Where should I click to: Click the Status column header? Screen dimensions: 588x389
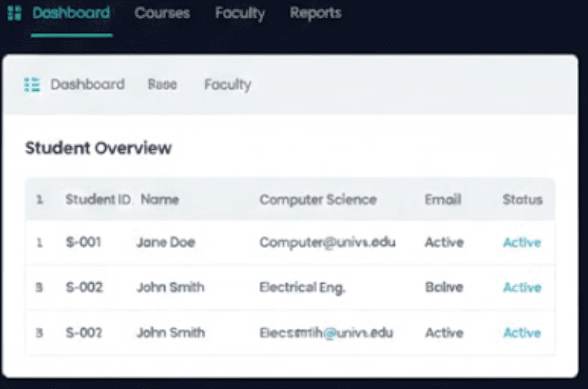click(522, 200)
